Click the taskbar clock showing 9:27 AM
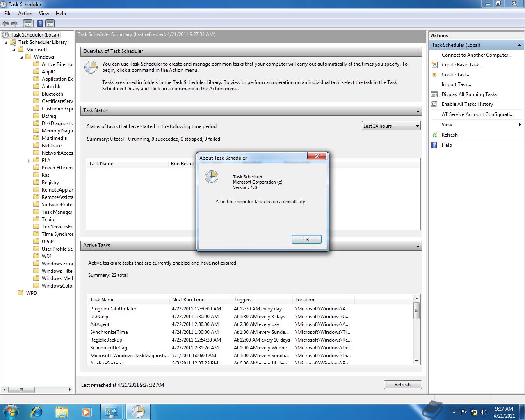The height and width of the screenshot is (420, 525). 504,412
